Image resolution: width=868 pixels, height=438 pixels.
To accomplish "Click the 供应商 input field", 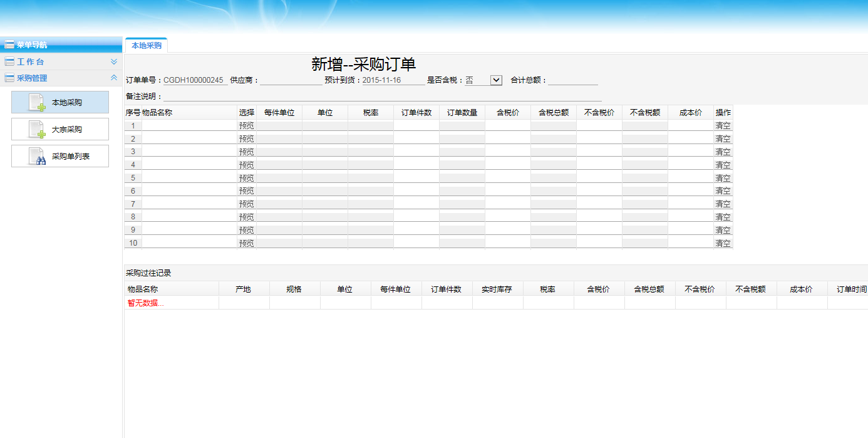I will [x=291, y=80].
